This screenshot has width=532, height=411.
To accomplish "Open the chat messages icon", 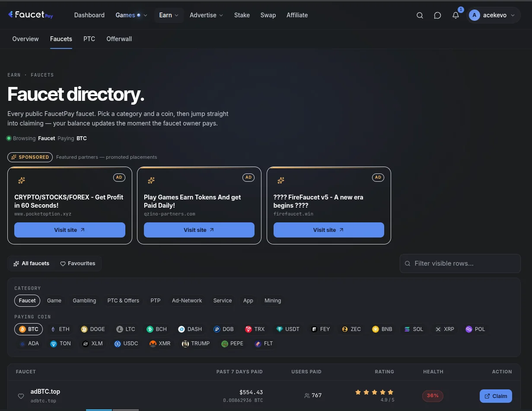I will click(x=437, y=15).
